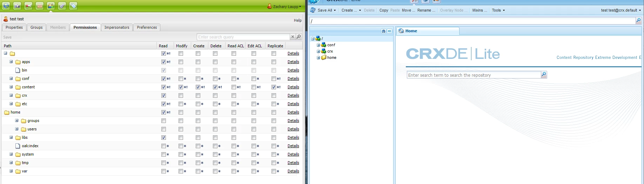Image resolution: width=644 pixels, height=184 pixels.
Task: Click the Save All refresh icon in CRXDE
Action: [313, 10]
